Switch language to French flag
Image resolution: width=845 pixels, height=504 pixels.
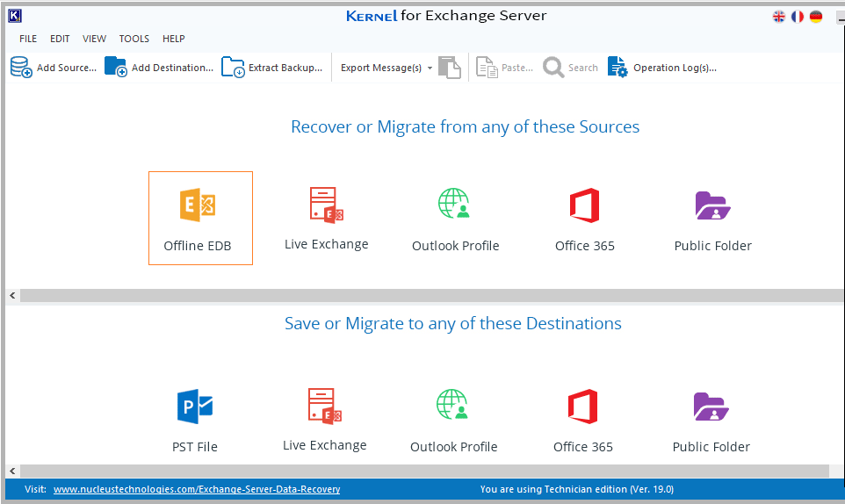tap(798, 17)
